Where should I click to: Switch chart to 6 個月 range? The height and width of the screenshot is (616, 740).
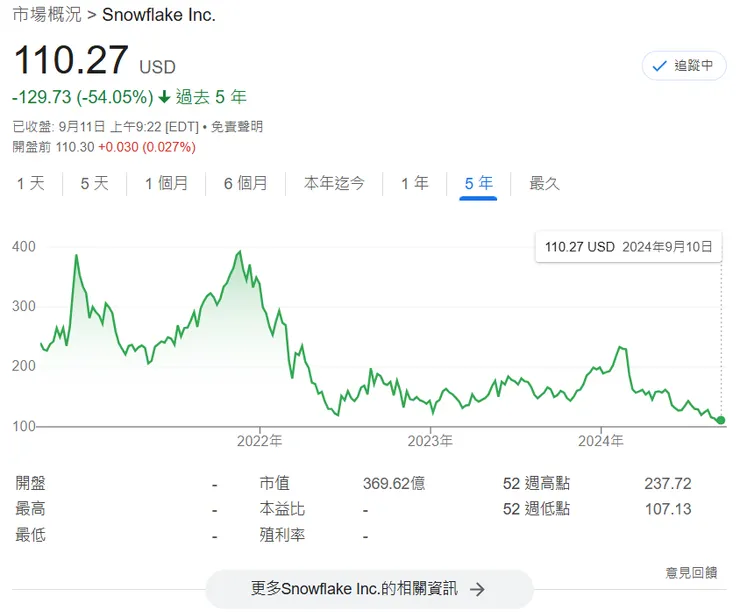(x=245, y=183)
